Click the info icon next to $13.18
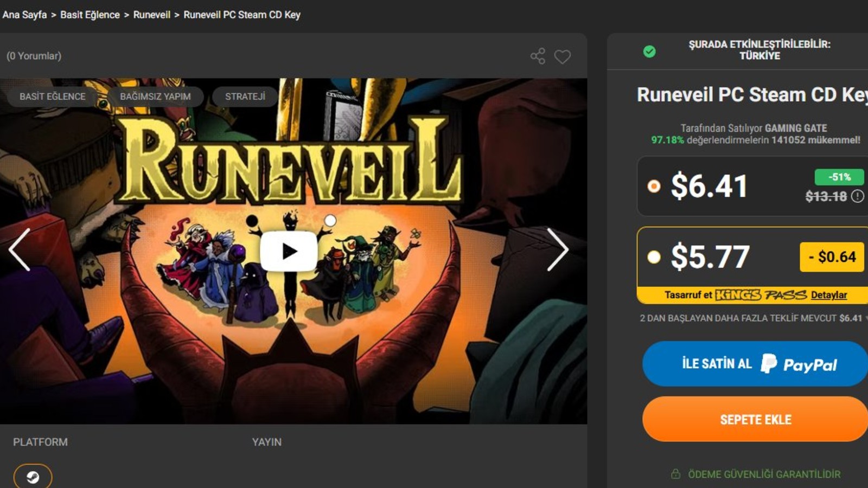The width and height of the screenshot is (868, 488). (857, 196)
